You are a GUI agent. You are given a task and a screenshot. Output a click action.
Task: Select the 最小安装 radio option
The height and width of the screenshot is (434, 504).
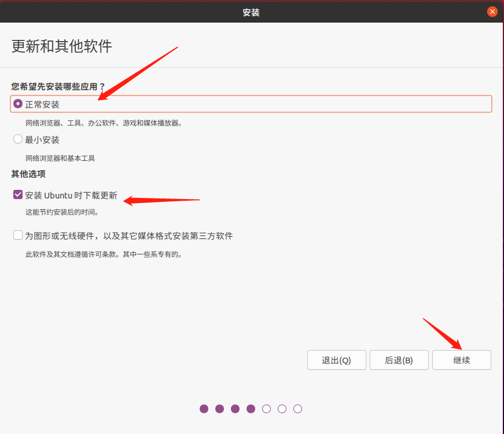pyautogui.click(x=18, y=139)
